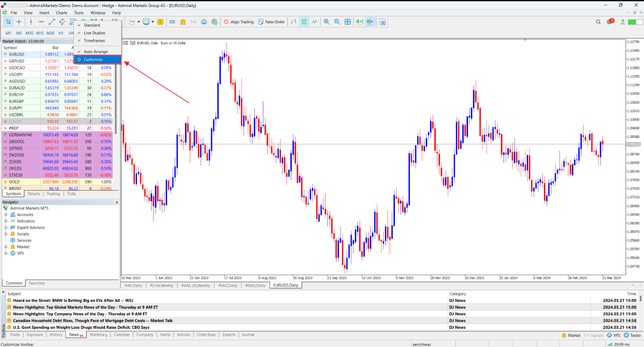Viewport: 644px width, 347px height.
Task: Open the Canadian Household Debt news item
Action: (93, 320)
